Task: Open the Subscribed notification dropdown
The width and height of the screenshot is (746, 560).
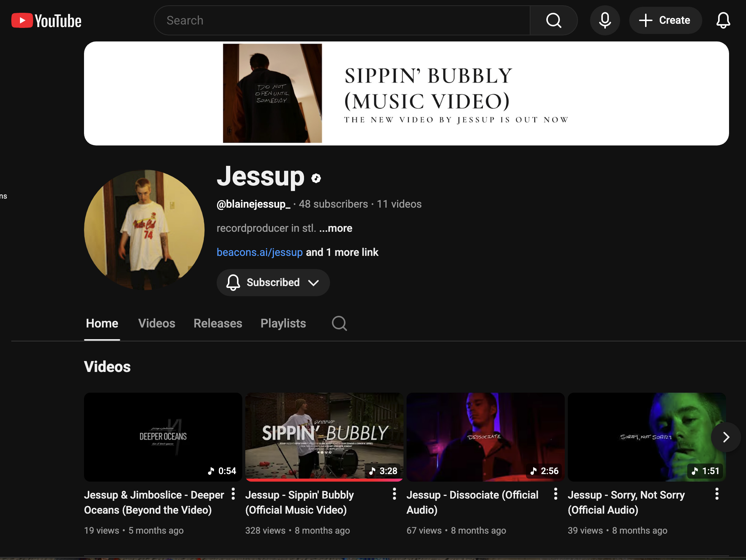Action: (273, 283)
